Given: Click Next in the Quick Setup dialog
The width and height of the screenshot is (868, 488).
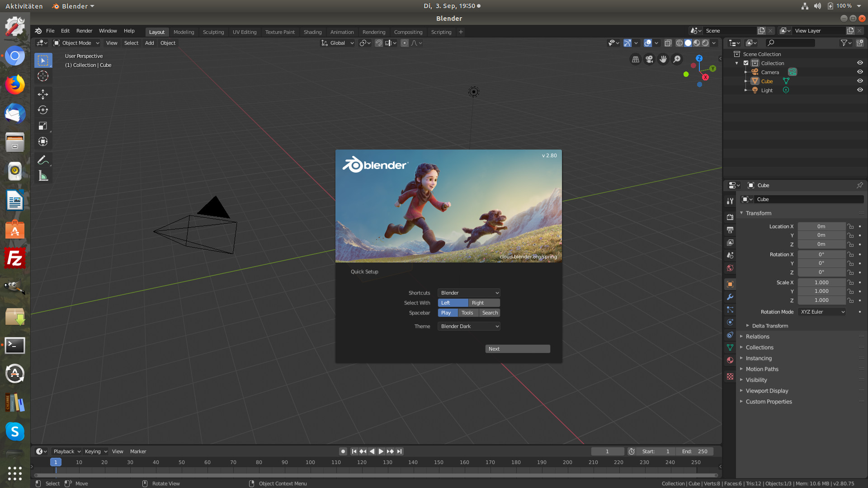Looking at the screenshot, I should click(x=518, y=349).
